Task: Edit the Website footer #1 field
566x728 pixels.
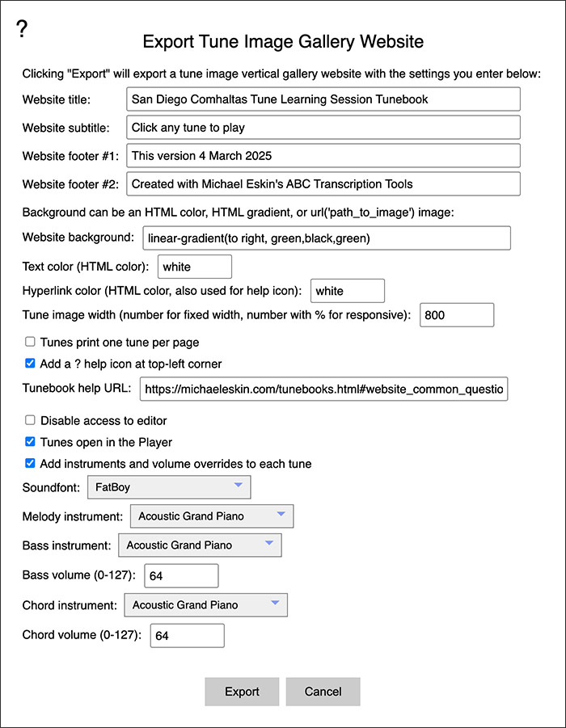Action: point(323,156)
